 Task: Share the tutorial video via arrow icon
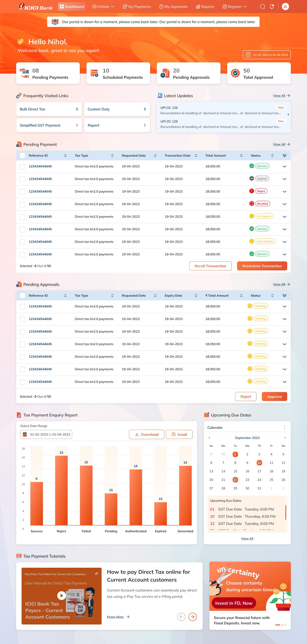click(97, 574)
